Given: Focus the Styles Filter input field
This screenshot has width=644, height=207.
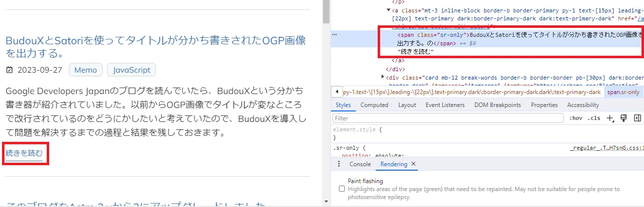Looking at the screenshot, I should point(448,118).
